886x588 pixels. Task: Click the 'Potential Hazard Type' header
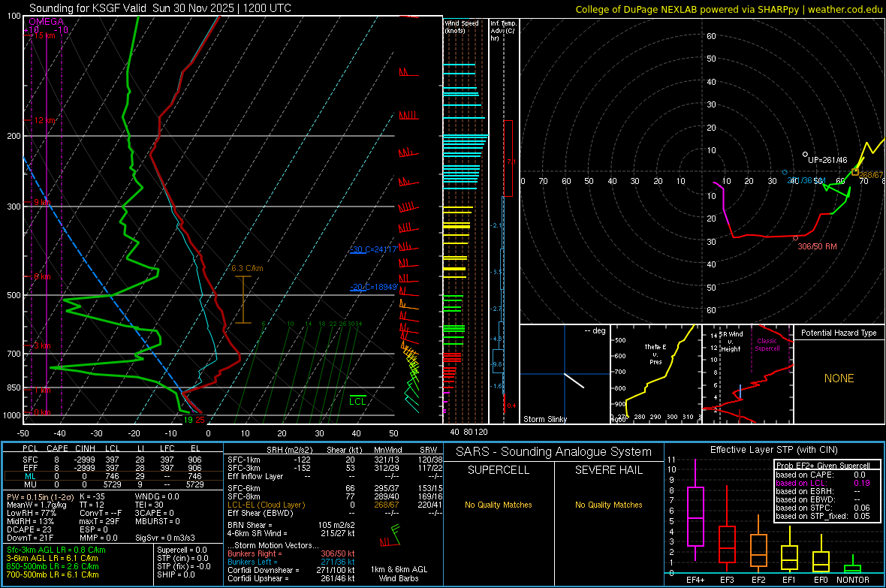click(x=839, y=333)
